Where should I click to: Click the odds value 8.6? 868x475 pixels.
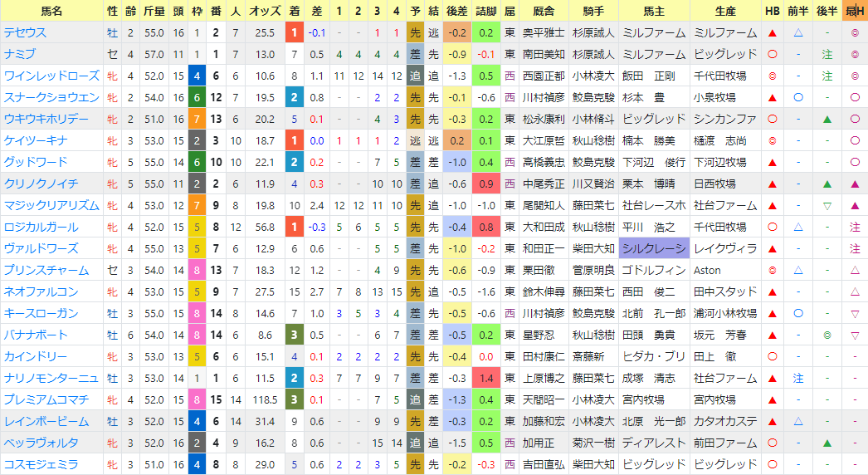[265, 335]
